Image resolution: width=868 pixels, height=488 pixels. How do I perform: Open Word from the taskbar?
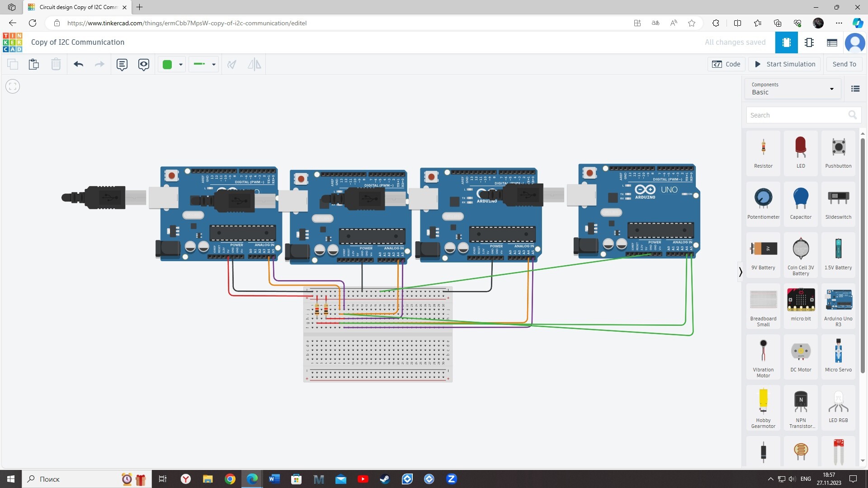274,479
